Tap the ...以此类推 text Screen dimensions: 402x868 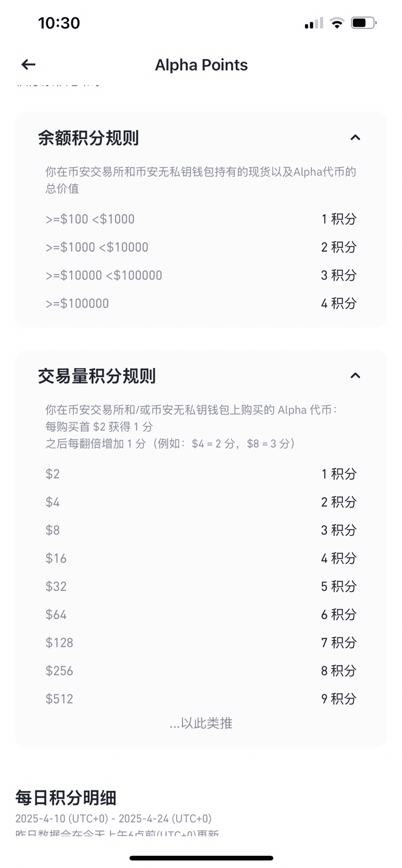point(201,723)
